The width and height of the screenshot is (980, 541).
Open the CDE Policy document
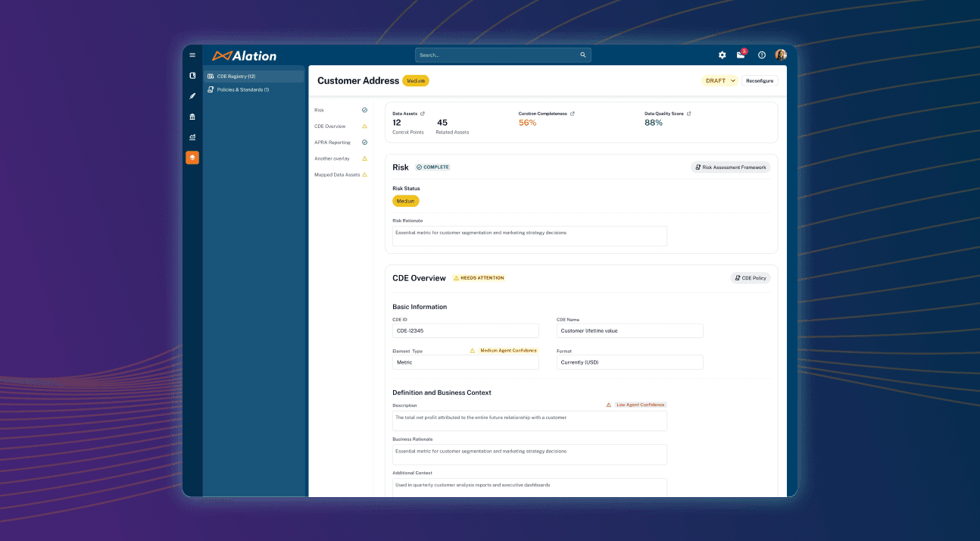(x=750, y=277)
